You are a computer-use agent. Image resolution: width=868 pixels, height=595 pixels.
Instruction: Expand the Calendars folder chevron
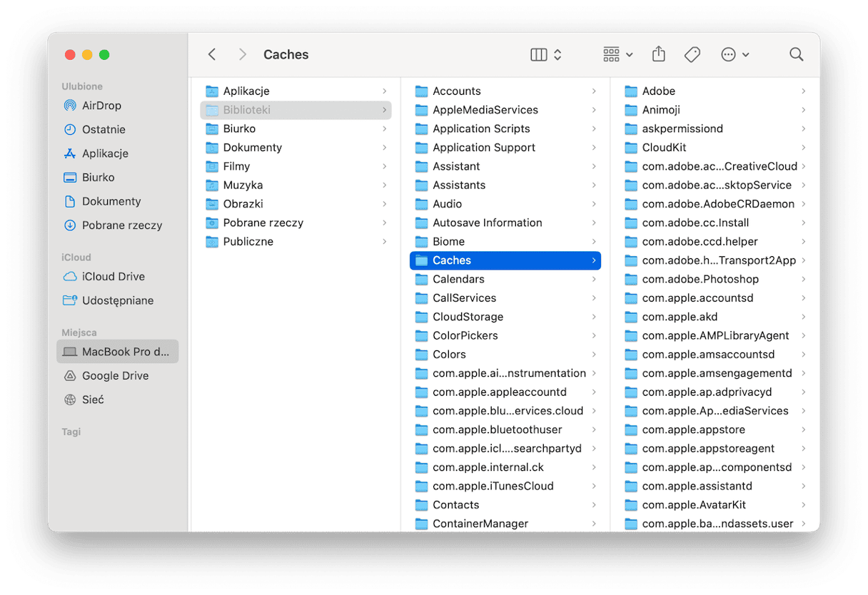coord(594,279)
